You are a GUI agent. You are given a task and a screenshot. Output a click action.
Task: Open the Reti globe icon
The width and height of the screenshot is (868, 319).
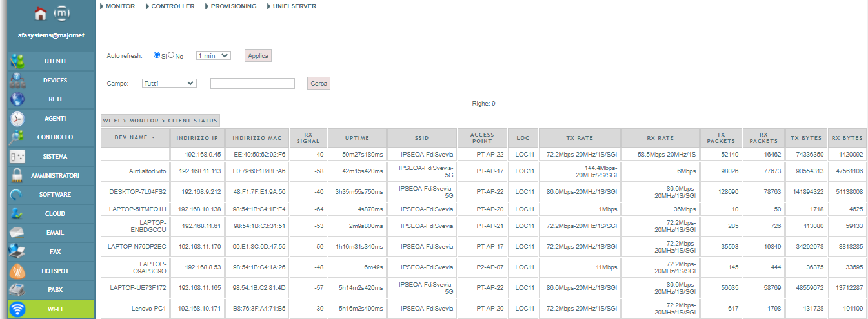(x=17, y=99)
